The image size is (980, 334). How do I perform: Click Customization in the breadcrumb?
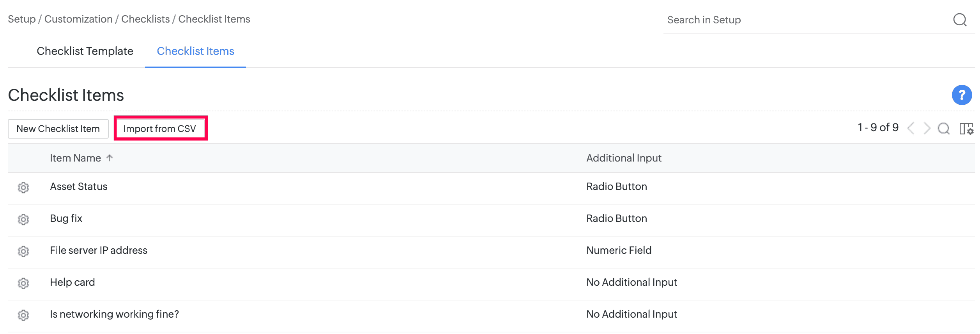pos(78,19)
